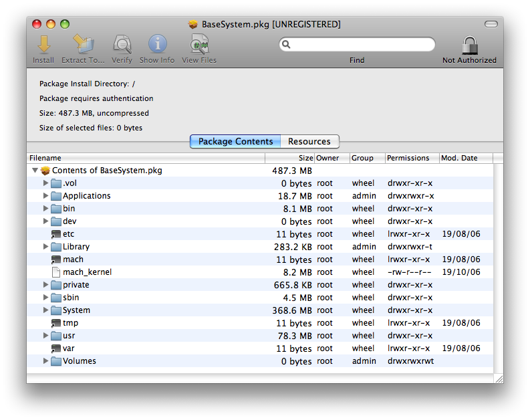Click the Verify magnifier icon

pyautogui.click(x=122, y=45)
